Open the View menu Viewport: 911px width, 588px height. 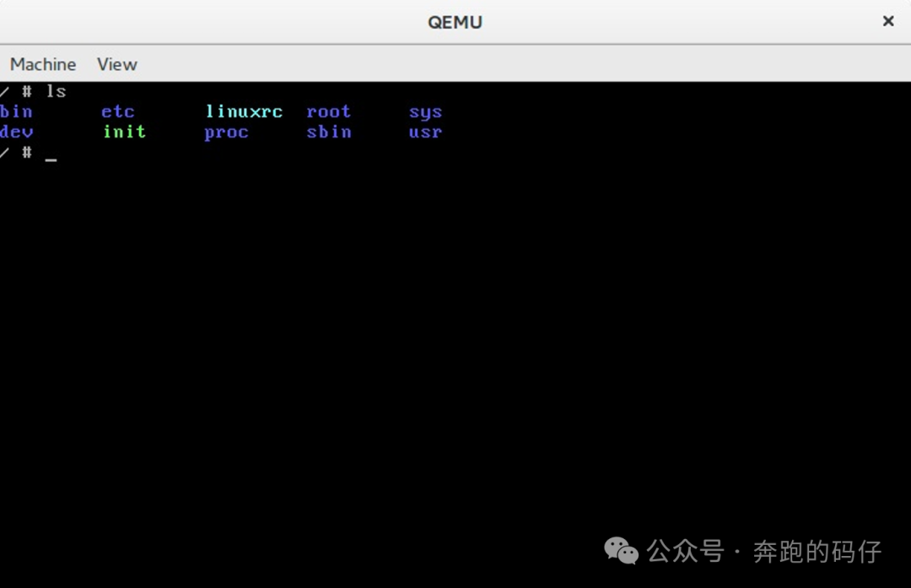coord(116,64)
